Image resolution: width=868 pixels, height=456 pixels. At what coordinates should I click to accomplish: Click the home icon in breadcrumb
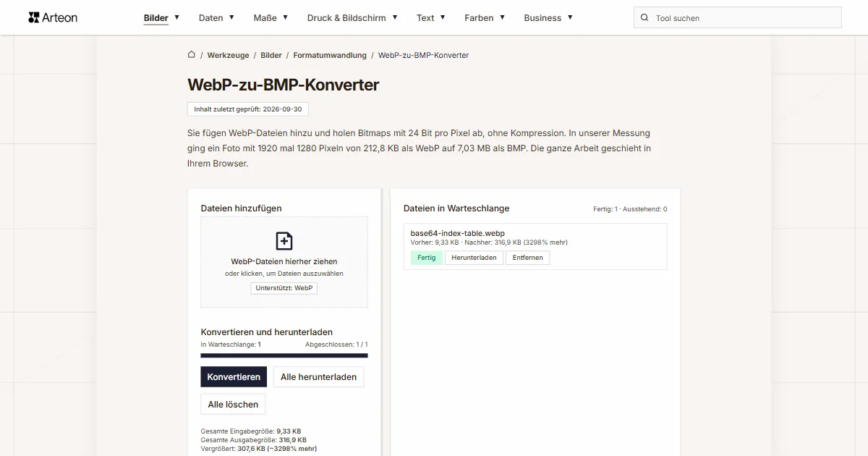[192, 54]
